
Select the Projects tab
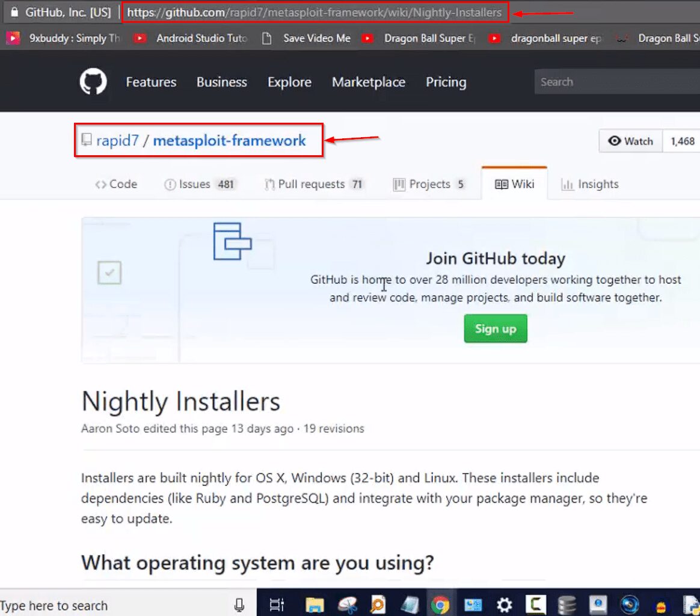pyautogui.click(x=428, y=184)
